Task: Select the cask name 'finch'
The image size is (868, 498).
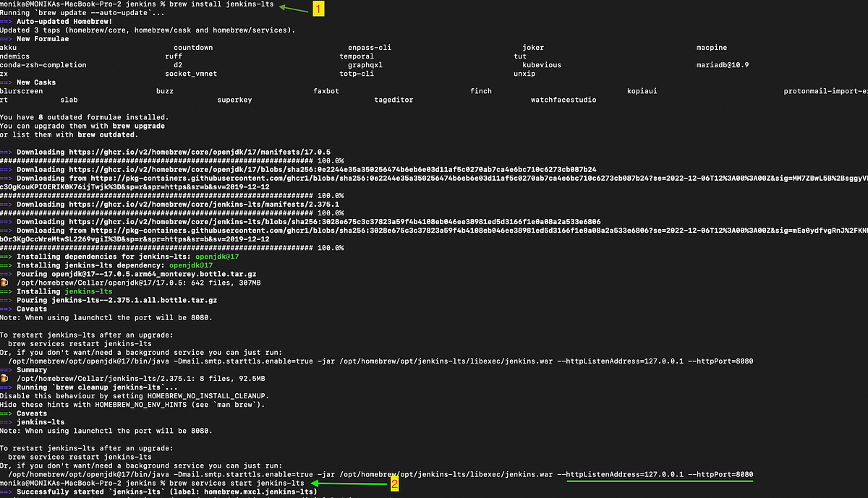Action: point(481,91)
